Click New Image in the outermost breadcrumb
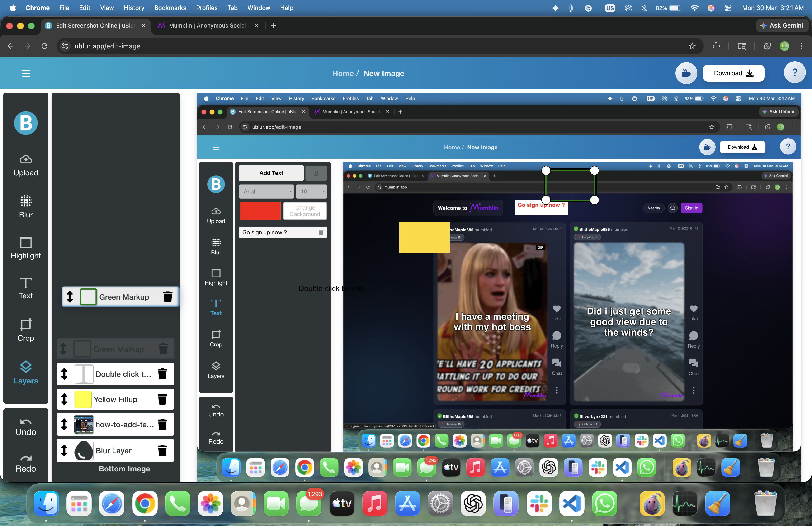The image size is (812, 526). coord(384,73)
